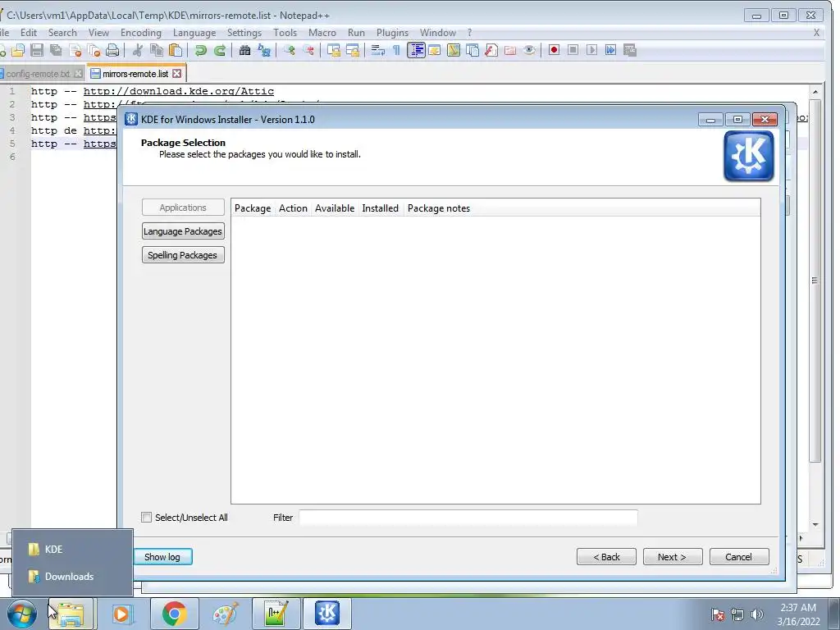Screen dimensions: 840x630
Task: Toggle file monitoring eye icon
Action: click(x=529, y=50)
